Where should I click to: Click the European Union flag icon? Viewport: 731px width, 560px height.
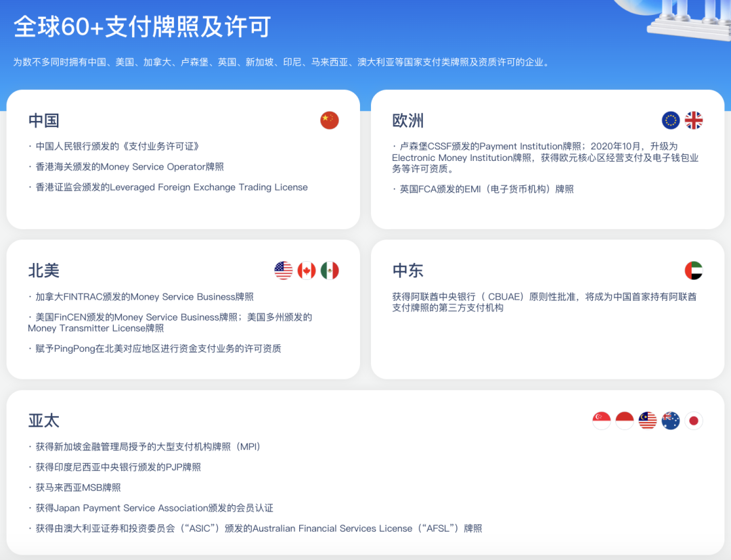[671, 120]
